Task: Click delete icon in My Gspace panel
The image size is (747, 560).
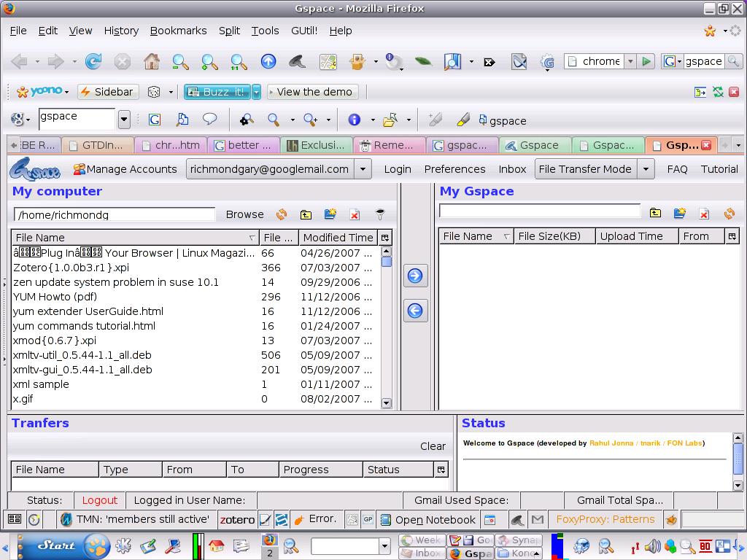Action: (704, 214)
